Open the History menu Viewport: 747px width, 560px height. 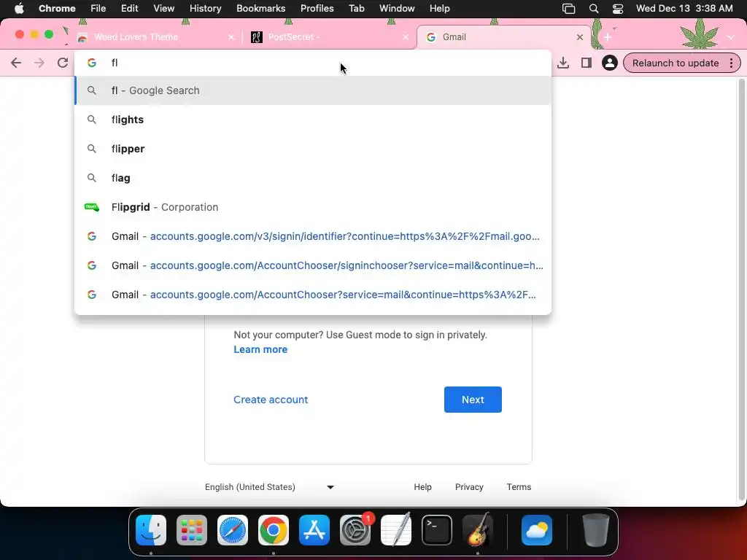tap(205, 9)
